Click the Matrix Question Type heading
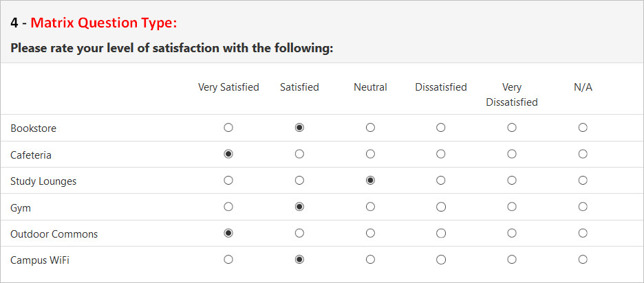 tap(103, 23)
